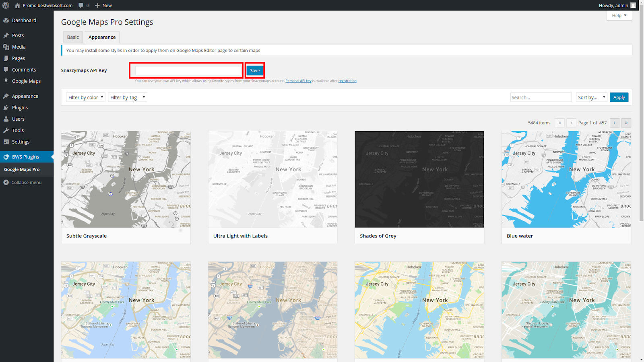
Task: Click the Apply filter button
Action: pos(619,97)
